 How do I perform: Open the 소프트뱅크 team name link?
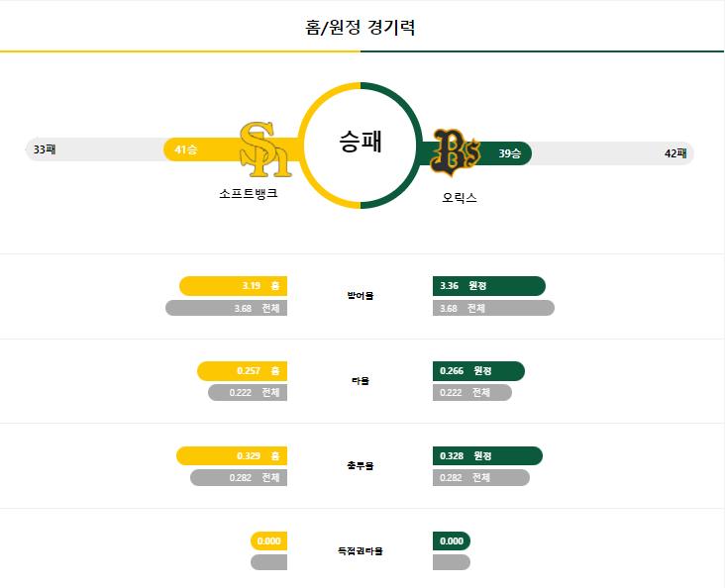249,193
